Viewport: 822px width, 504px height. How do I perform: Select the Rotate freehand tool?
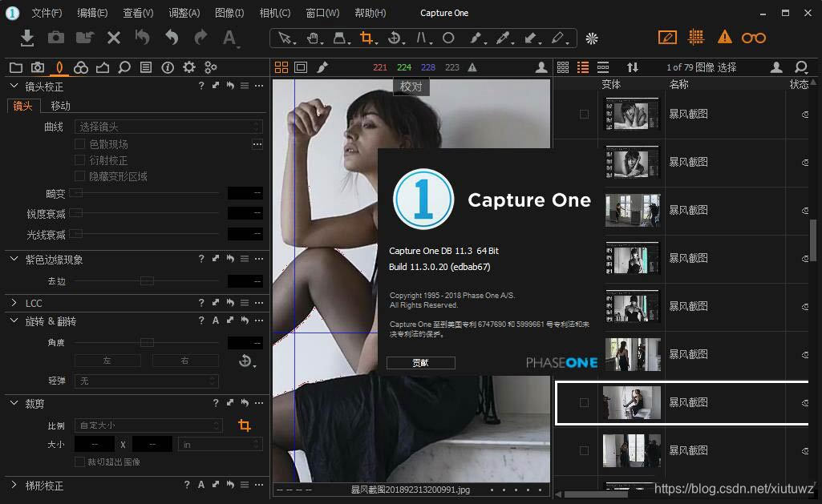pyautogui.click(x=395, y=38)
